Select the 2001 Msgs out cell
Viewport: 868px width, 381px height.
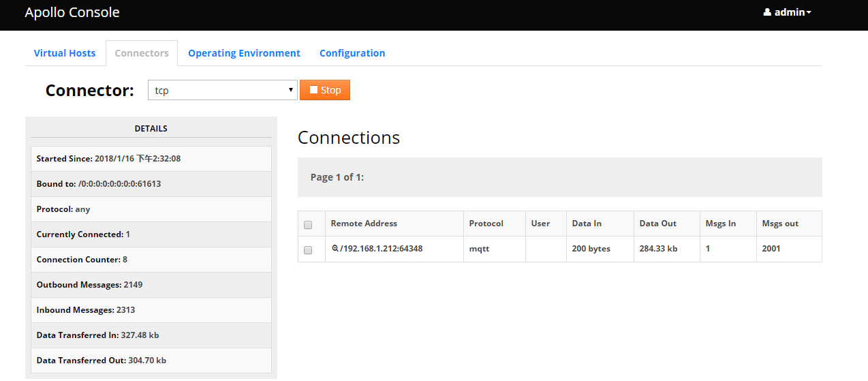coord(789,249)
